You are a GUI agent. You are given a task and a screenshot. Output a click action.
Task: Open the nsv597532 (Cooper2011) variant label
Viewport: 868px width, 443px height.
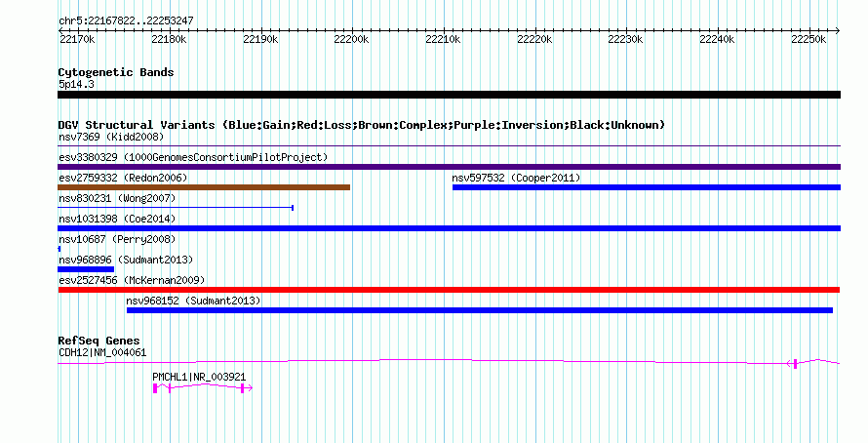[516, 178]
